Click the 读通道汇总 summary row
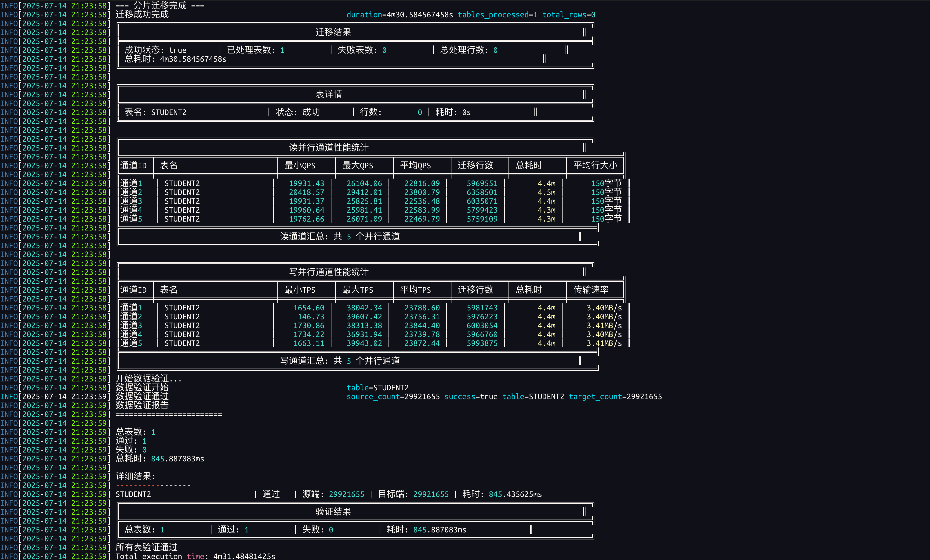The width and height of the screenshot is (930, 560). coord(340,237)
